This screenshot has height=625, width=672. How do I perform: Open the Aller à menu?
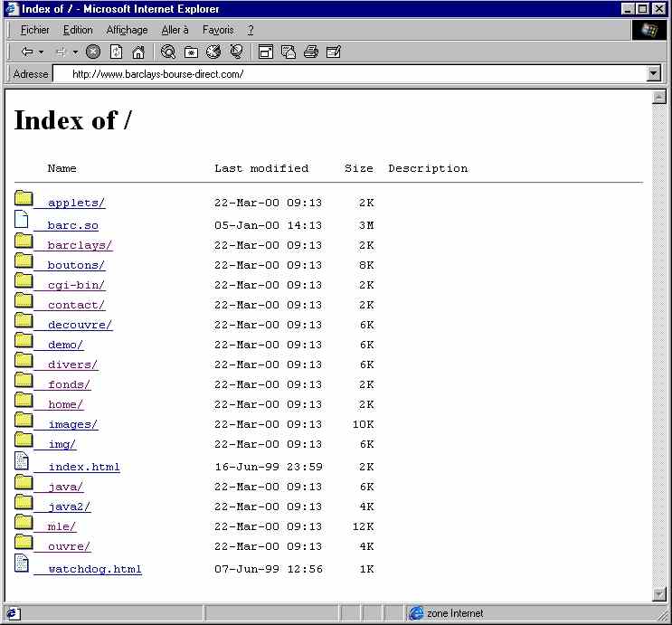pyautogui.click(x=175, y=30)
